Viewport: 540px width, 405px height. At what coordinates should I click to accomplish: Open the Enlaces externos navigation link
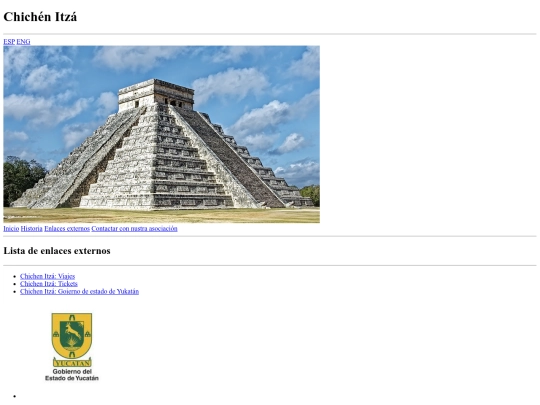[67, 229]
